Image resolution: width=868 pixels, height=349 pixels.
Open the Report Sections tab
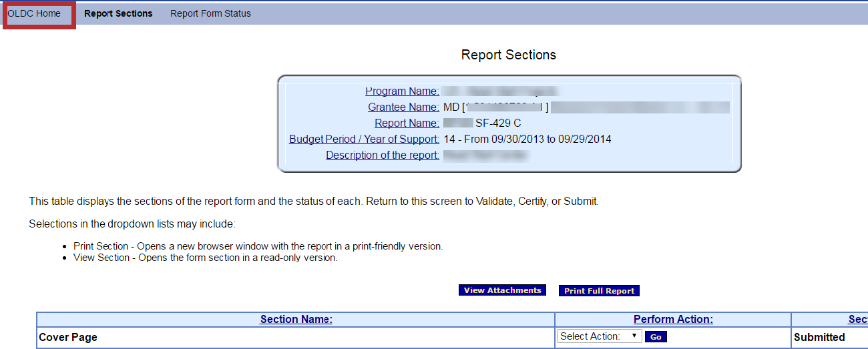tap(118, 13)
